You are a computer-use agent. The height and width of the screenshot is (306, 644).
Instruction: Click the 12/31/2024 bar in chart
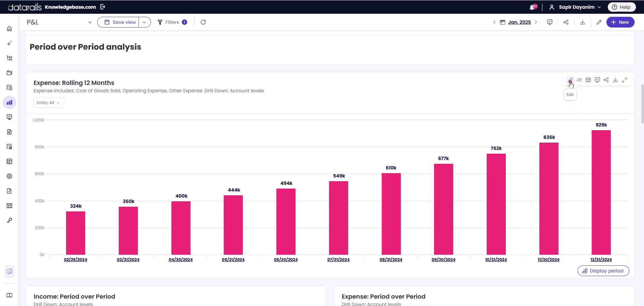click(601, 192)
